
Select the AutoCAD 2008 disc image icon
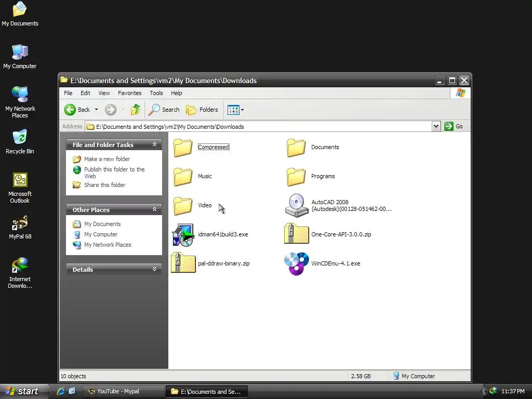pos(296,206)
